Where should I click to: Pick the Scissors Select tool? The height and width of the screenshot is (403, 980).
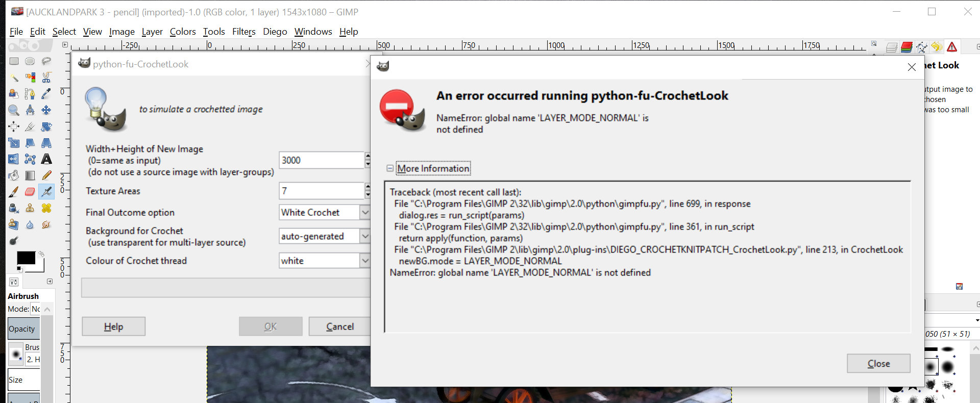(x=46, y=78)
